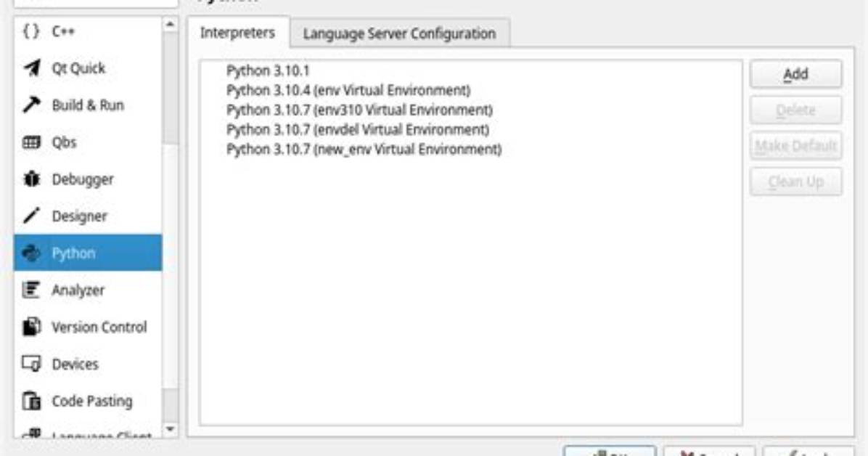Select Python 3.10.7 new_env Virtual Environment
The image size is (868, 456).
(x=364, y=149)
